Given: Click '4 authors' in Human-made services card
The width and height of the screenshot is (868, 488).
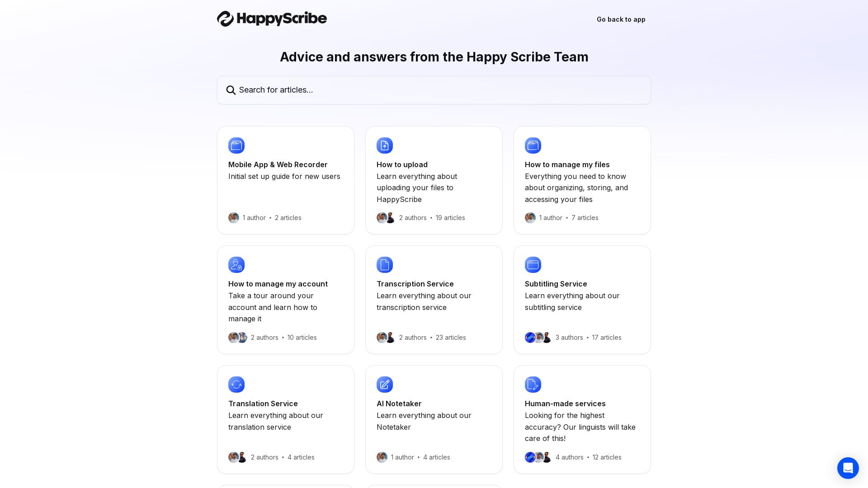Looking at the screenshot, I should [x=570, y=457].
